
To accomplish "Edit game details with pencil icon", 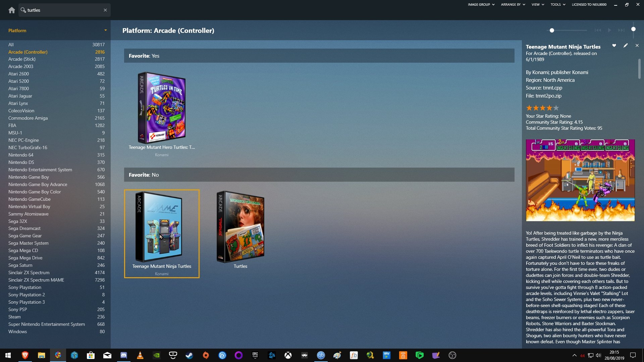I will 626,46.
